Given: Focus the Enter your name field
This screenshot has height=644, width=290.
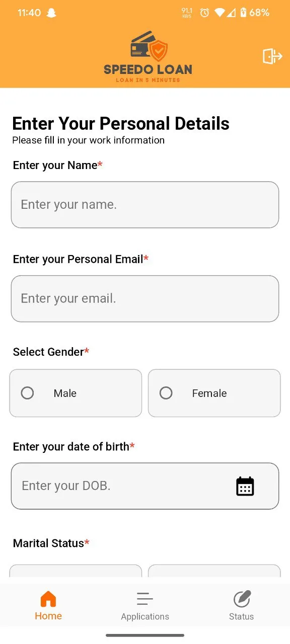Looking at the screenshot, I should click(x=145, y=205).
